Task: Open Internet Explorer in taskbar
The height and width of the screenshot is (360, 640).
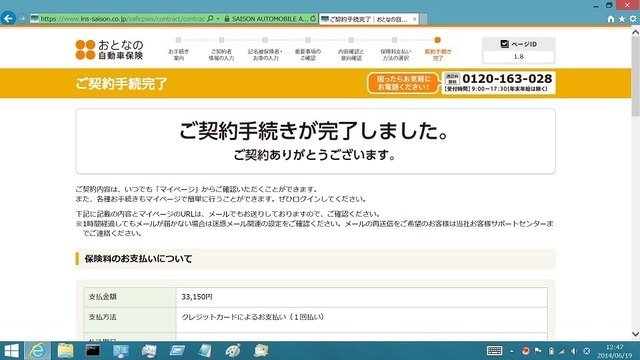Action: [x=38, y=351]
